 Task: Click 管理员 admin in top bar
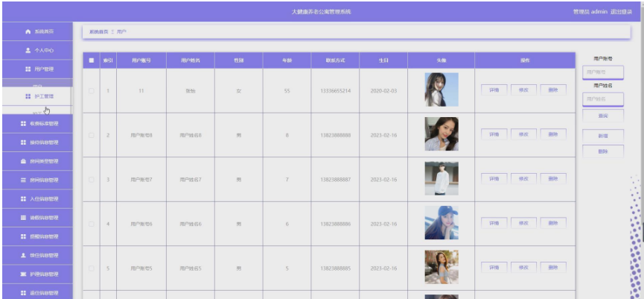click(x=590, y=12)
